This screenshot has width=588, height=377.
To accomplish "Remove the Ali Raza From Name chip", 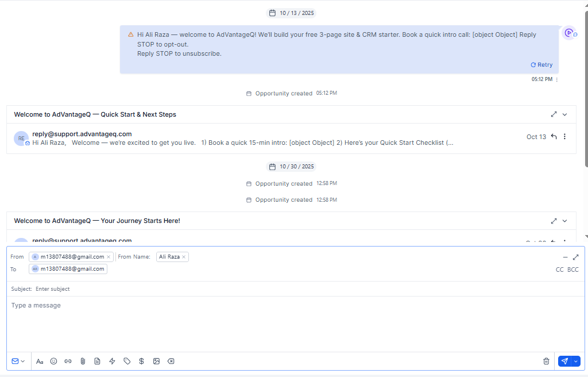I will click(184, 257).
